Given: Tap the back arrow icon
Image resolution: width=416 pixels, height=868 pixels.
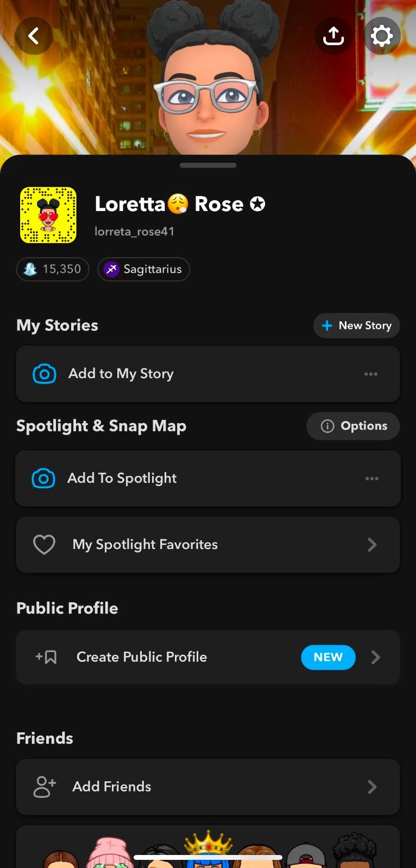Looking at the screenshot, I should coord(34,36).
